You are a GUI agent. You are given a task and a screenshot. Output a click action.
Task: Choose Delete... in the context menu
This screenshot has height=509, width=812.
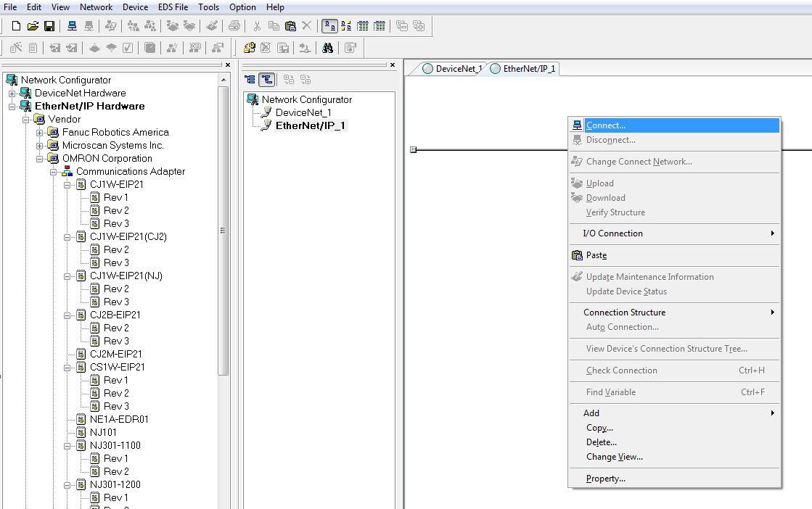674,442
